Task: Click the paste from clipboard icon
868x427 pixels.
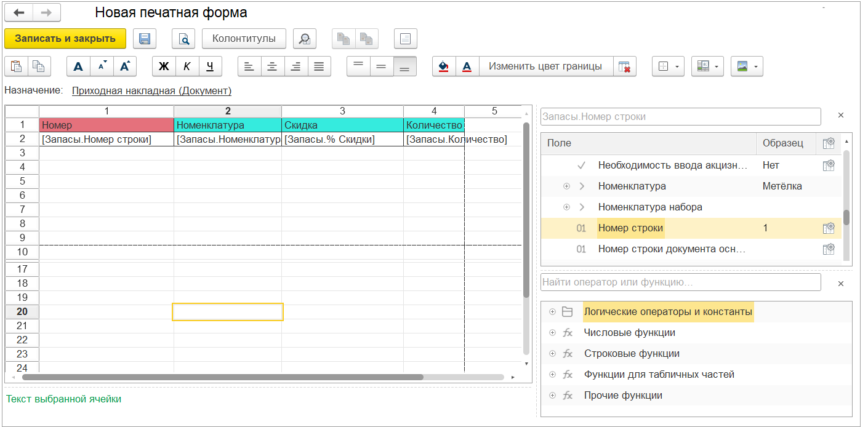Action: (x=16, y=66)
